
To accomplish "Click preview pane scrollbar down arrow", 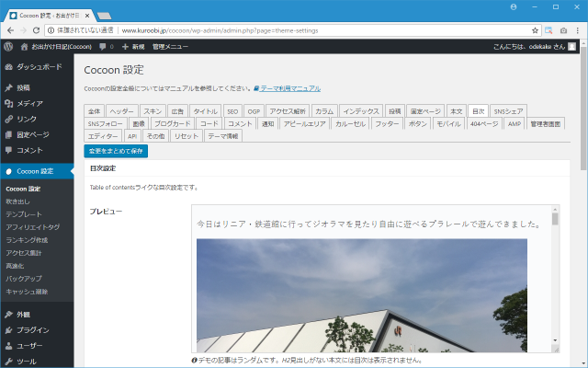I will [555, 340].
